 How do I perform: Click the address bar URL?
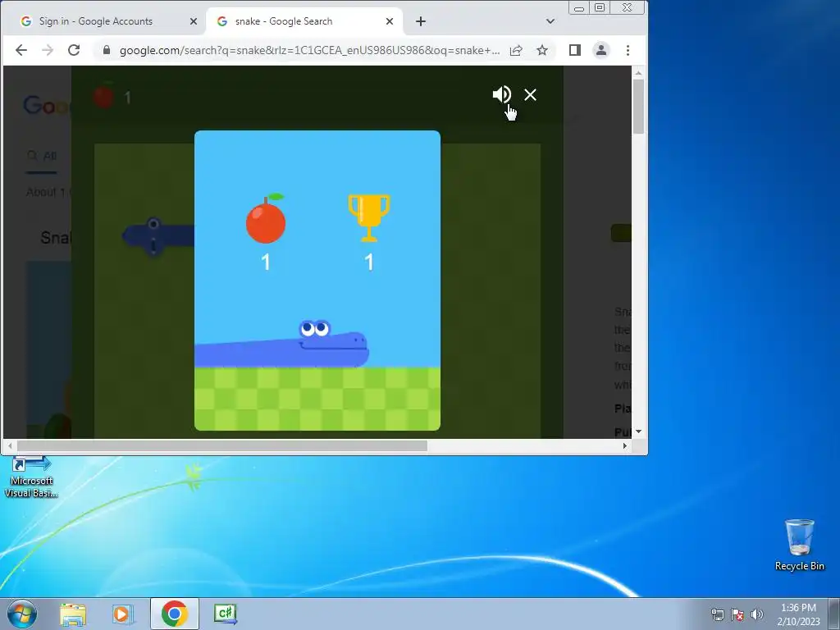click(309, 50)
